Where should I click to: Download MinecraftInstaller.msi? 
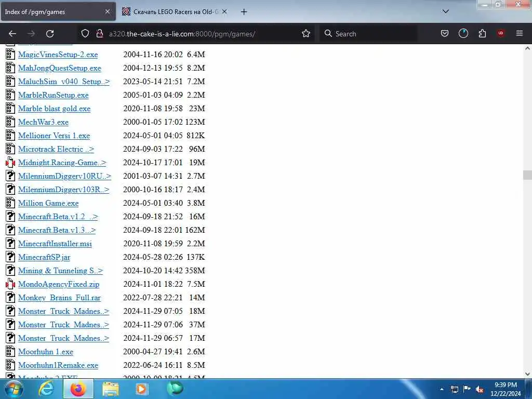[55, 244]
